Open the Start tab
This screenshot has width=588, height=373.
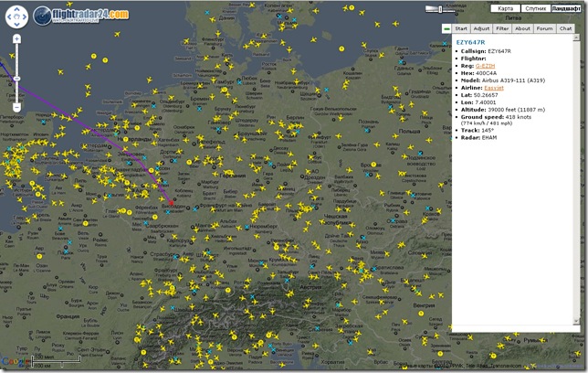(461, 28)
